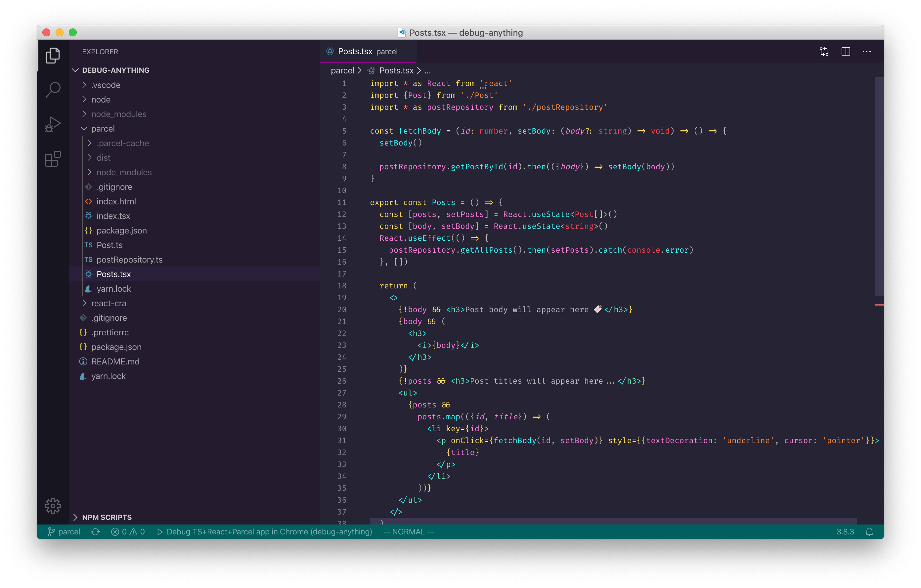
Task: Expand the NPM SCRIPTS section
Action: (x=107, y=517)
